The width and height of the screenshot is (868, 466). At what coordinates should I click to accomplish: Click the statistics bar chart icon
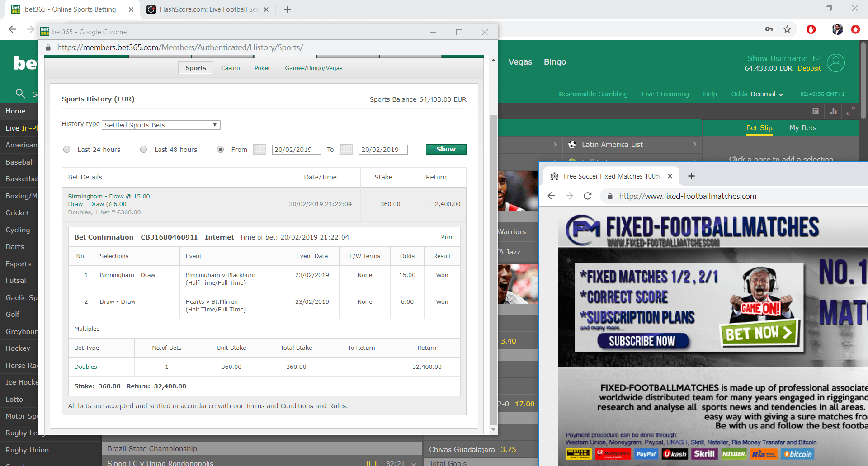[x=833, y=111]
